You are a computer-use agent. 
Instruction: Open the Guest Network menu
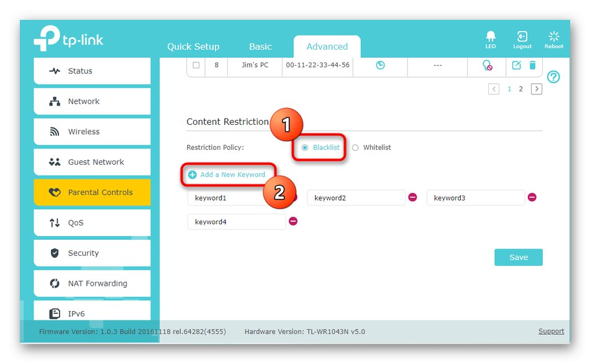(x=92, y=162)
